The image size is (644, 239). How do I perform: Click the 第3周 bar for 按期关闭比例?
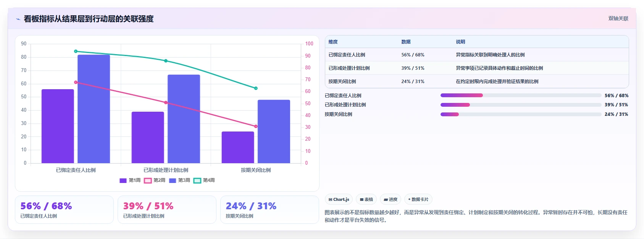pyautogui.click(x=274, y=132)
